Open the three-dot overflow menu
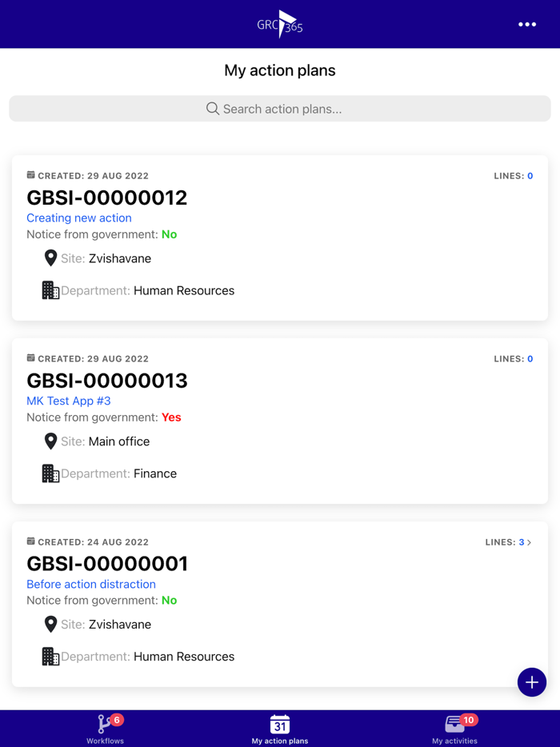The image size is (560, 747). pos(527,24)
